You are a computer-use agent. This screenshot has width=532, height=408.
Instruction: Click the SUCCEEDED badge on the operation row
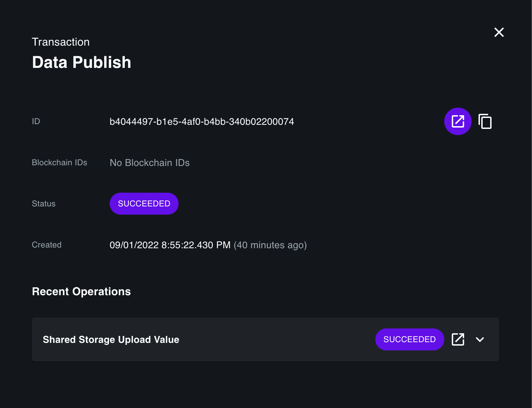pos(410,339)
